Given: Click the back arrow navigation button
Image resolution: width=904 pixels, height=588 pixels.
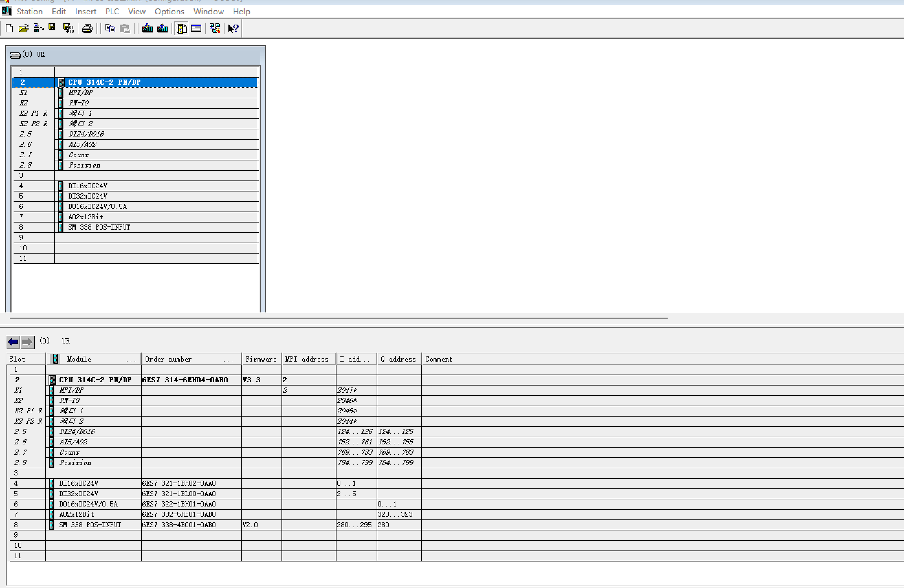Looking at the screenshot, I should pos(13,342).
